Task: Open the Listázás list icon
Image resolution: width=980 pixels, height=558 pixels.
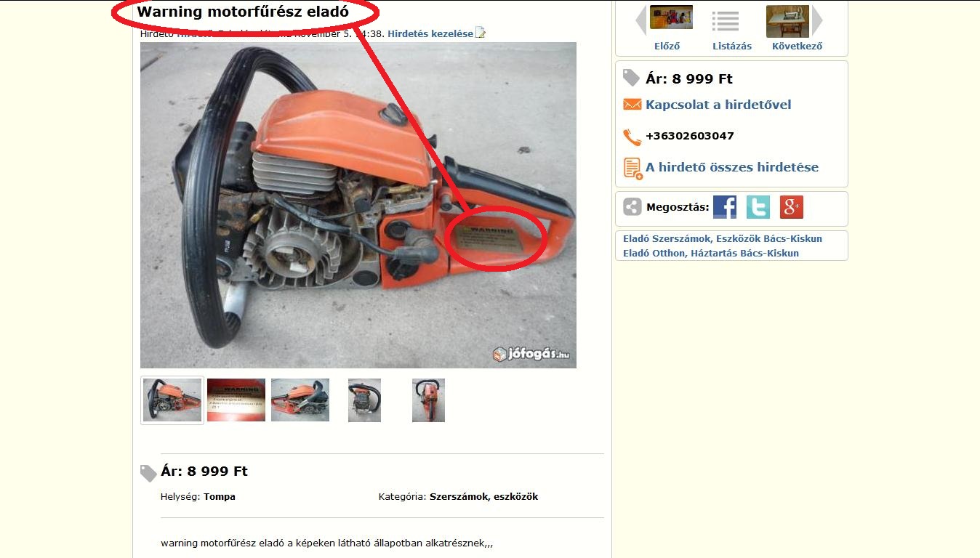Action: click(x=726, y=21)
